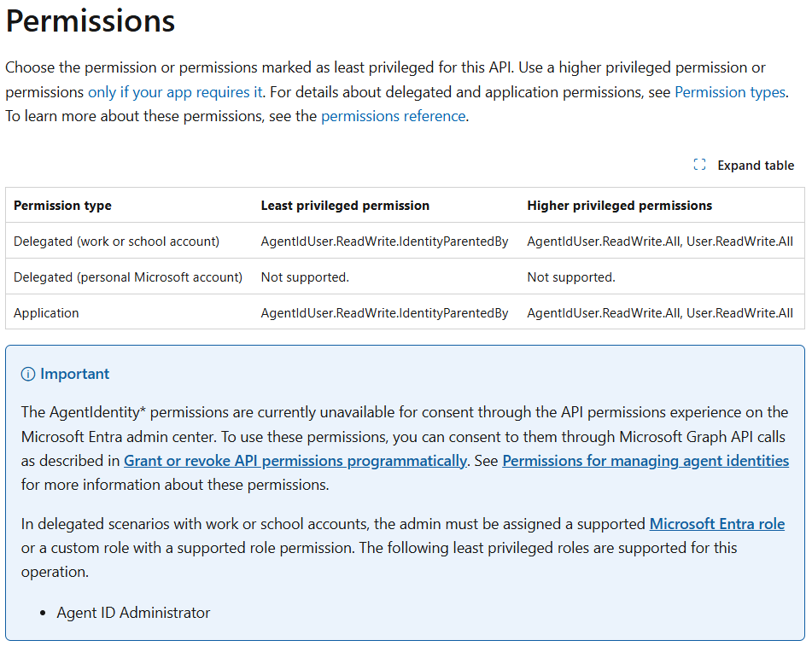
Task: Select the Least privileged permission column header
Action: (x=345, y=206)
